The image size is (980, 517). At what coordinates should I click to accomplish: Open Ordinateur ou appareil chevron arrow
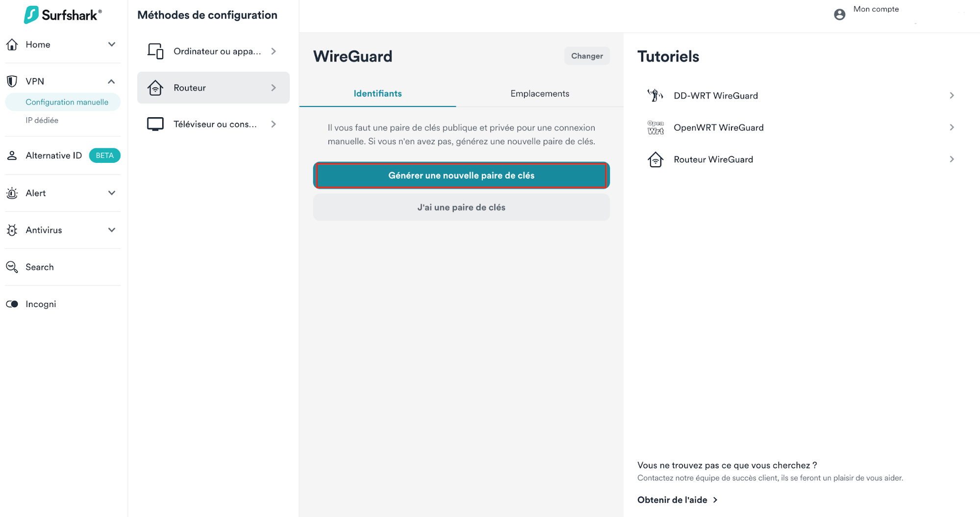coord(274,51)
